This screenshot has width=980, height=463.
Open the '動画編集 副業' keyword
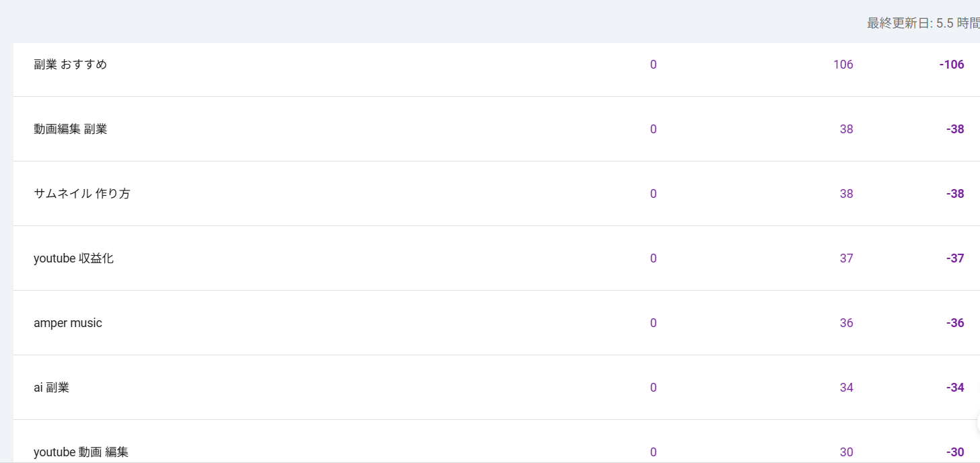pyautogui.click(x=71, y=129)
